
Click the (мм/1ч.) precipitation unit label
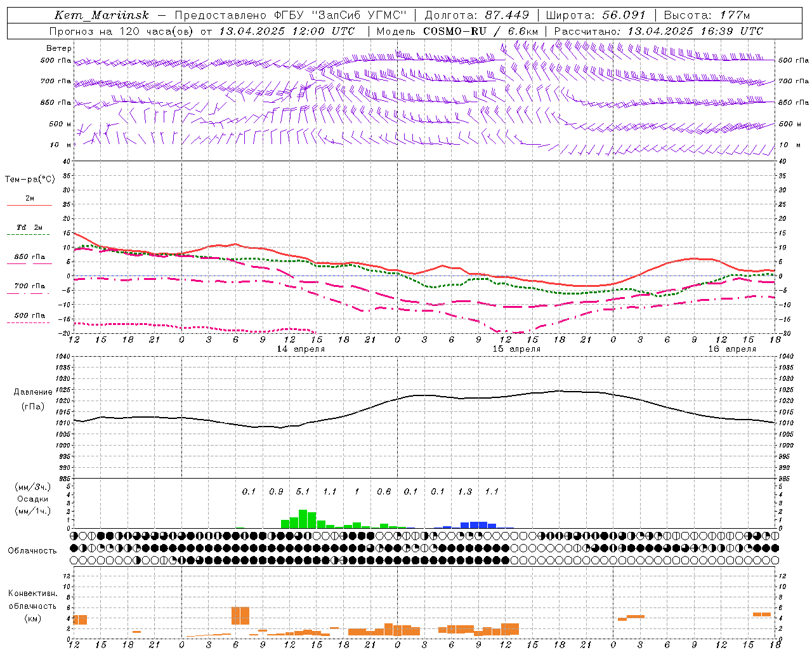[32, 511]
